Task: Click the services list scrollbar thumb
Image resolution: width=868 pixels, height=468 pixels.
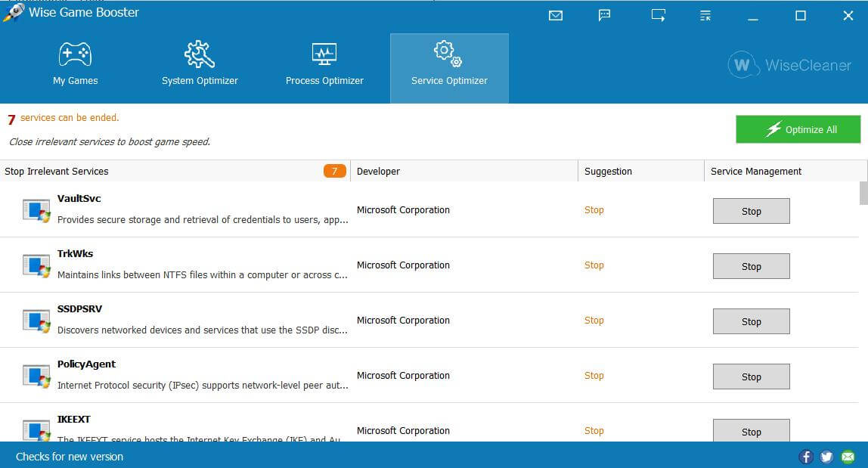Action: [x=863, y=194]
